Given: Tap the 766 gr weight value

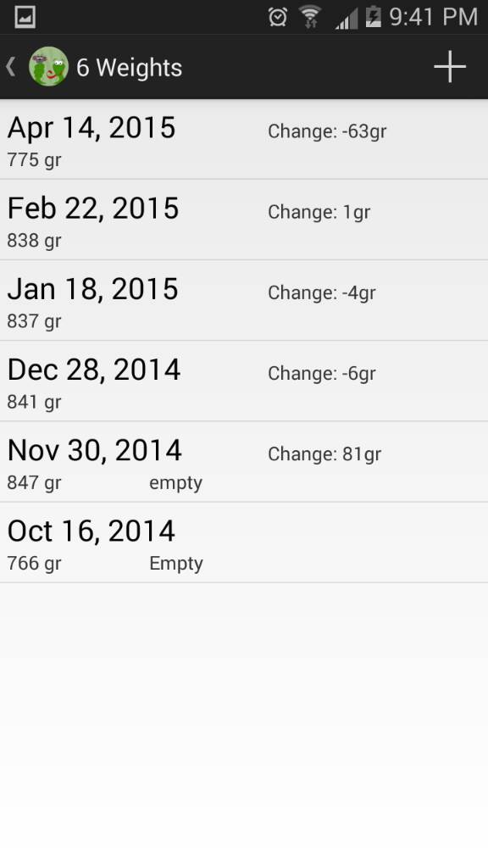Looking at the screenshot, I should [34, 564].
